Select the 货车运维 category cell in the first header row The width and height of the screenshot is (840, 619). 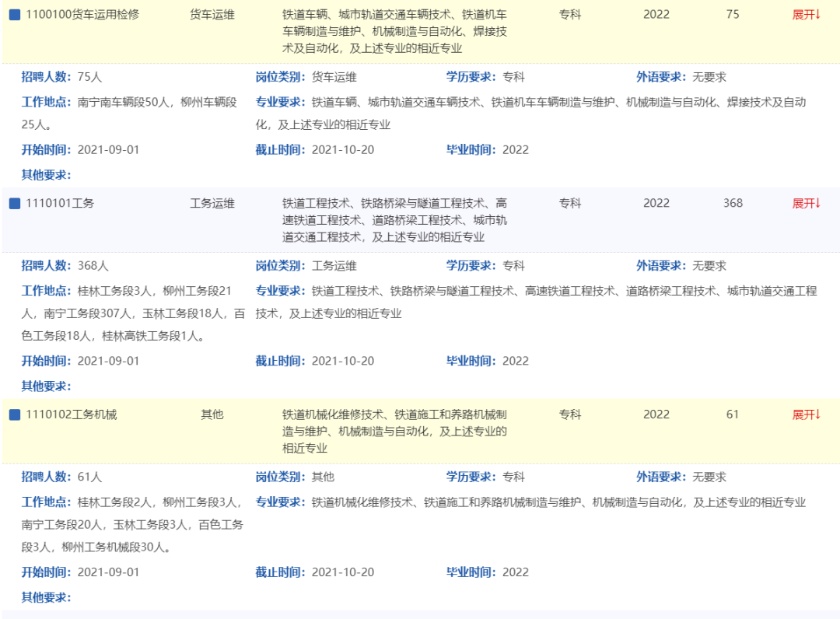click(212, 15)
